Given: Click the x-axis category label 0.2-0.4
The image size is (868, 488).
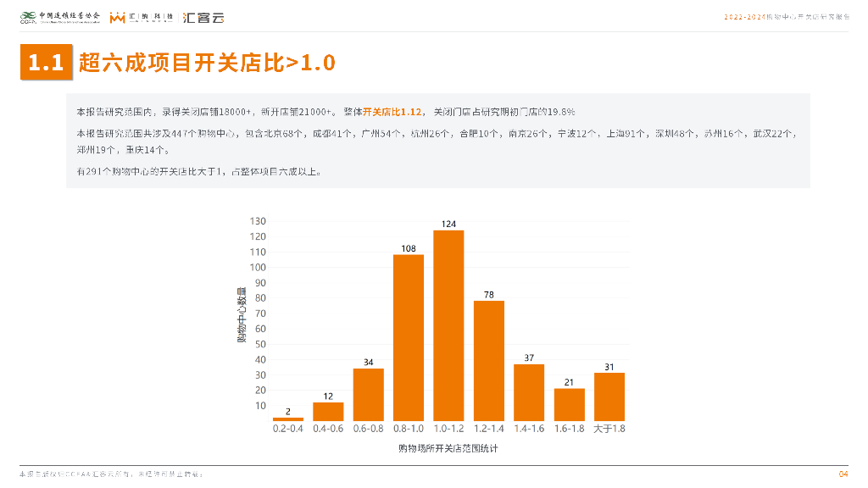Looking at the screenshot, I should (288, 429).
